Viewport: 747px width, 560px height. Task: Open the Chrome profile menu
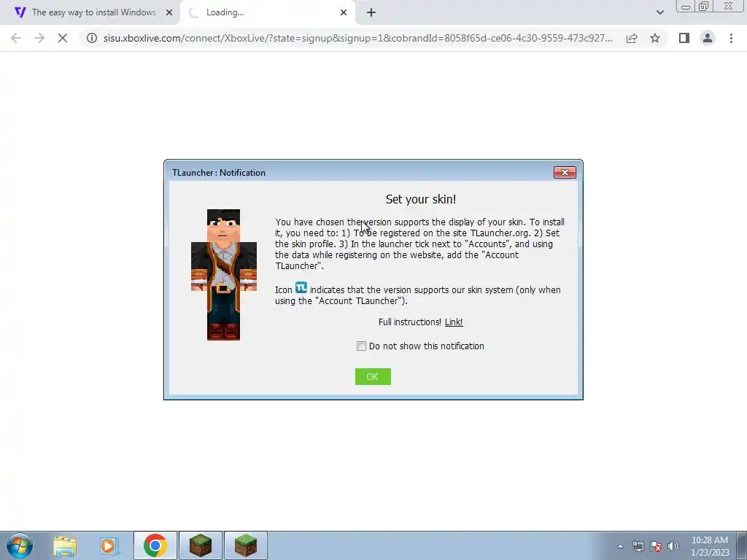(x=708, y=38)
